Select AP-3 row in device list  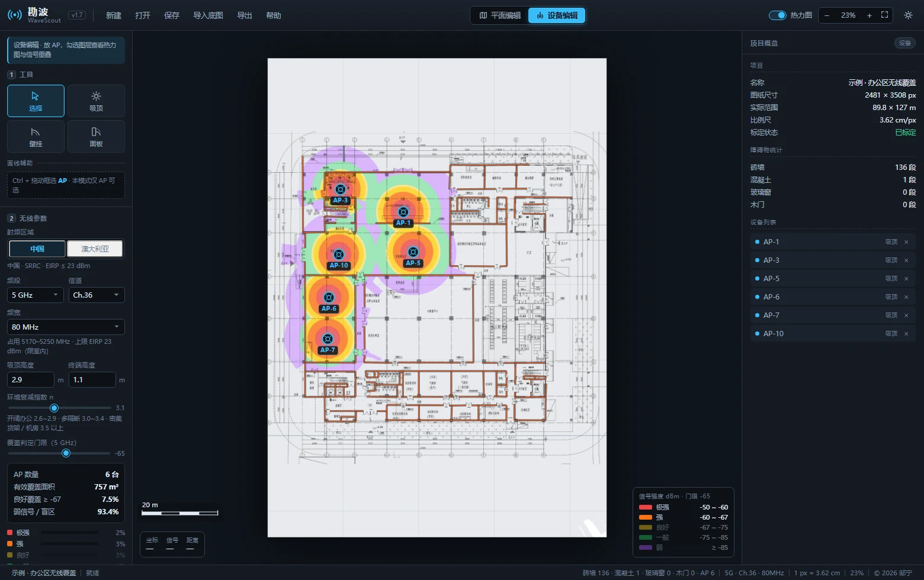coord(833,260)
